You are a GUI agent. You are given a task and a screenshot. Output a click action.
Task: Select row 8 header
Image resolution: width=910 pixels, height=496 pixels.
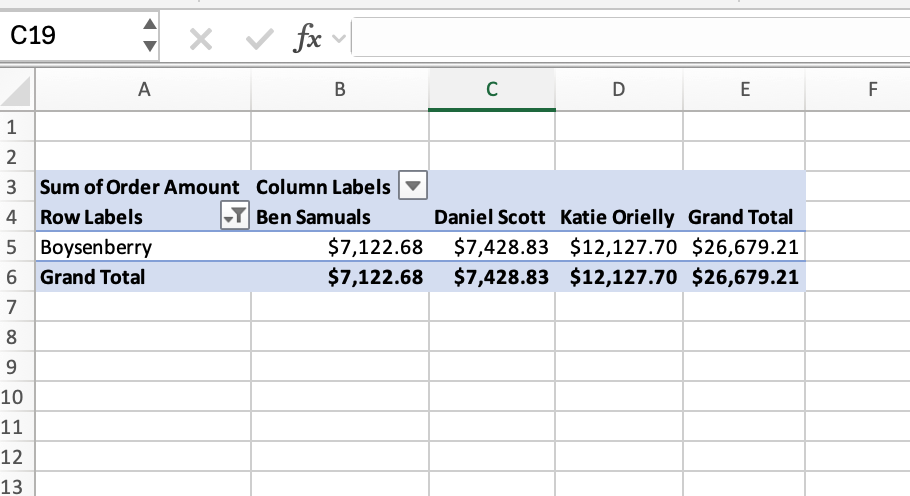click(17, 337)
